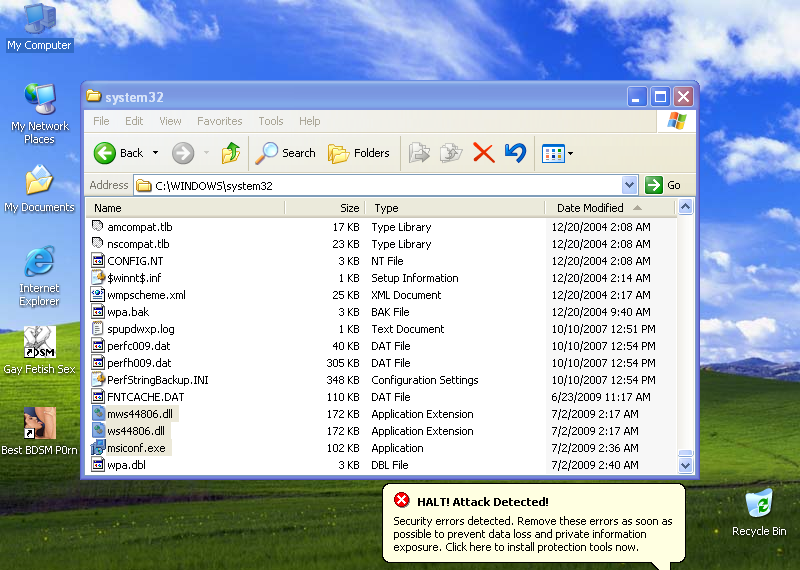Select the mws44806.dll file icon

tap(98, 413)
